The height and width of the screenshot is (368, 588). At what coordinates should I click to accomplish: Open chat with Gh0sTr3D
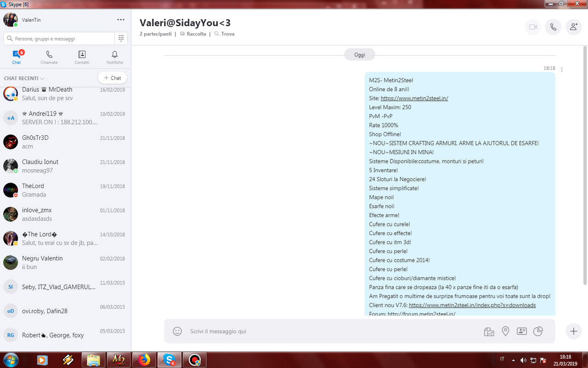(66, 142)
